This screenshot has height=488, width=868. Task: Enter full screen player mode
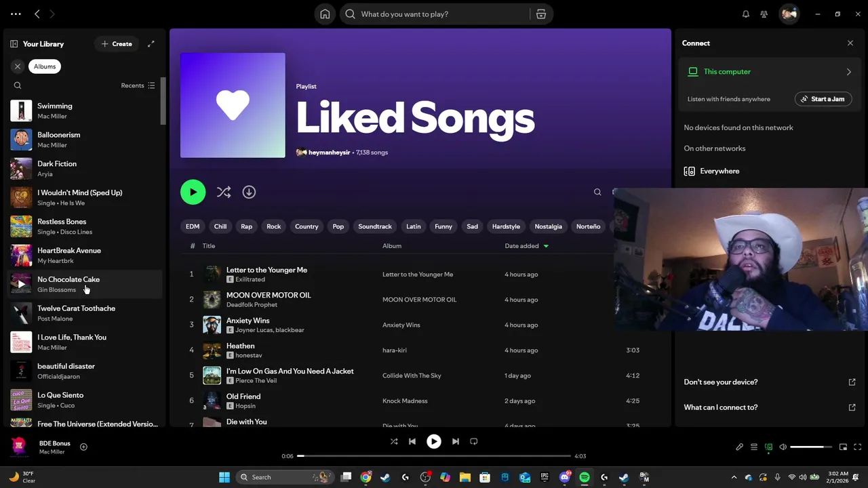[857, 447]
